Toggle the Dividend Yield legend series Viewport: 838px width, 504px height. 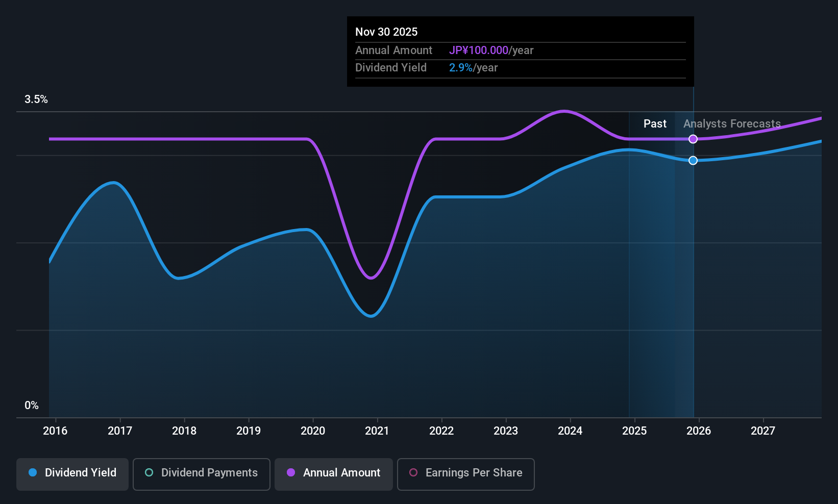(72, 474)
